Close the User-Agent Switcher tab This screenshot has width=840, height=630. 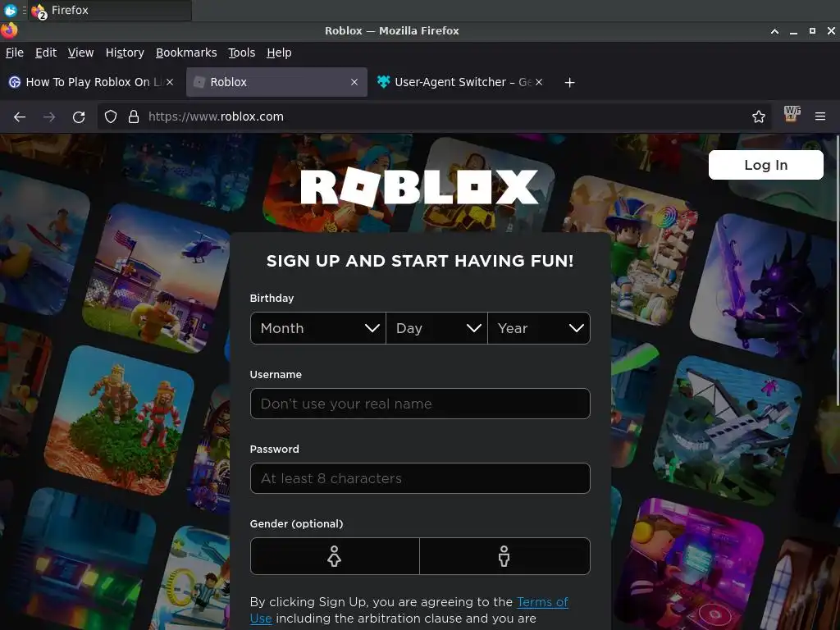539,82
